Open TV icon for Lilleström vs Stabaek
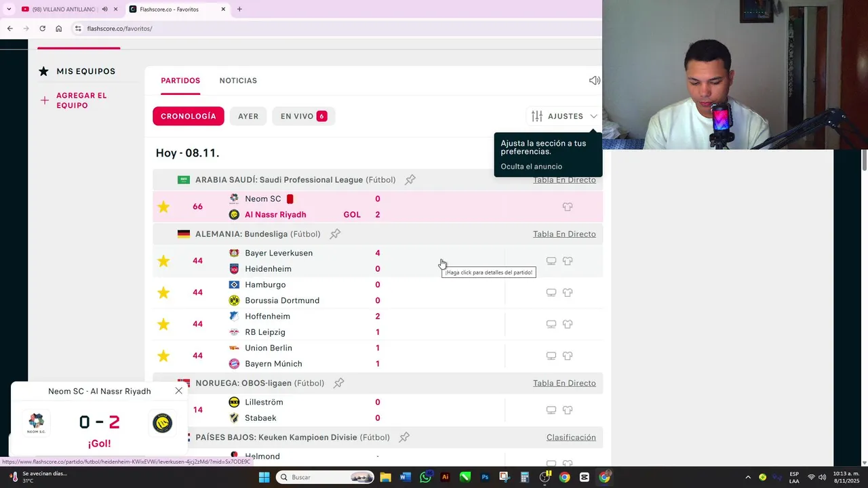The image size is (868, 488). (551, 410)
